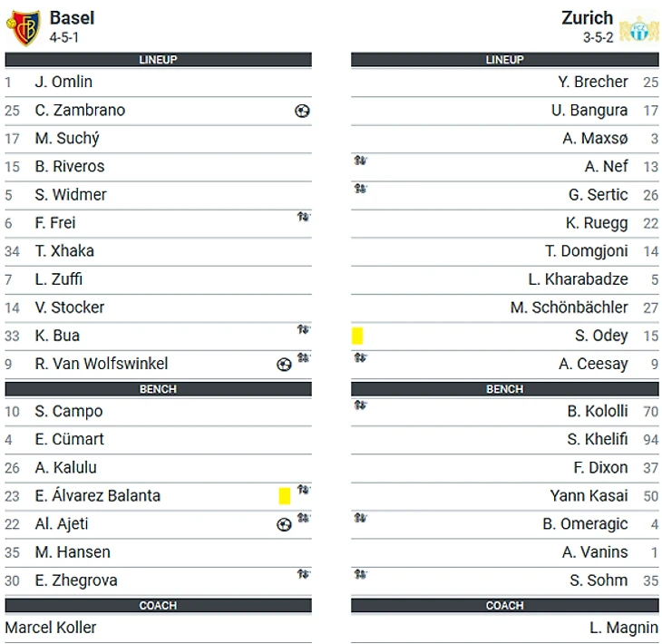
Task: Select the Basel LINEUP section header
Action: tap(158, 60)
